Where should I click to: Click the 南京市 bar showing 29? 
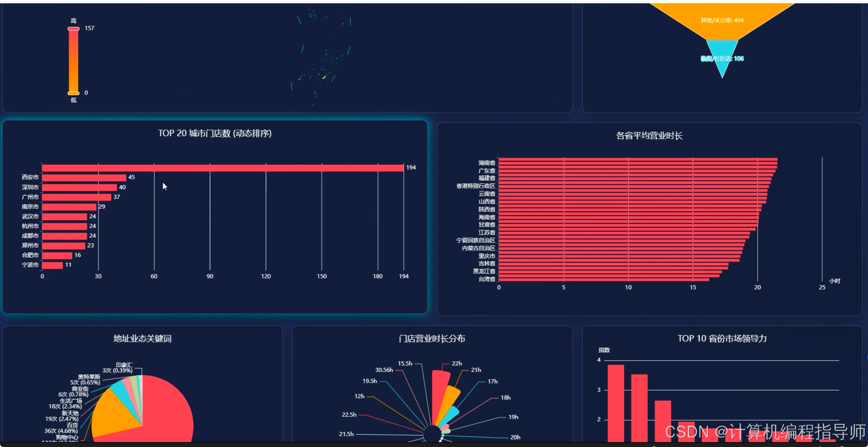click(x=69, y=207)
